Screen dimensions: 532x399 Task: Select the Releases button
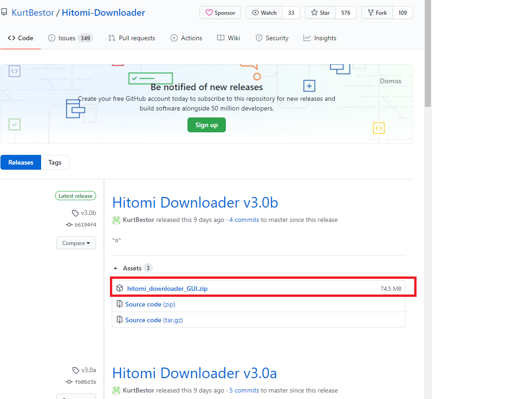coord(21,162)
